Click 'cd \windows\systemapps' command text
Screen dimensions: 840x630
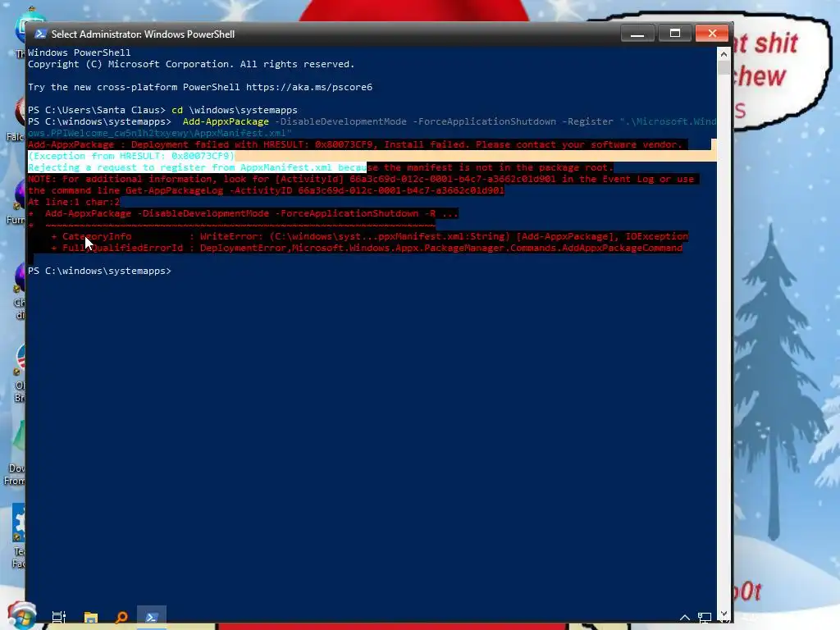tap(234, 111)
